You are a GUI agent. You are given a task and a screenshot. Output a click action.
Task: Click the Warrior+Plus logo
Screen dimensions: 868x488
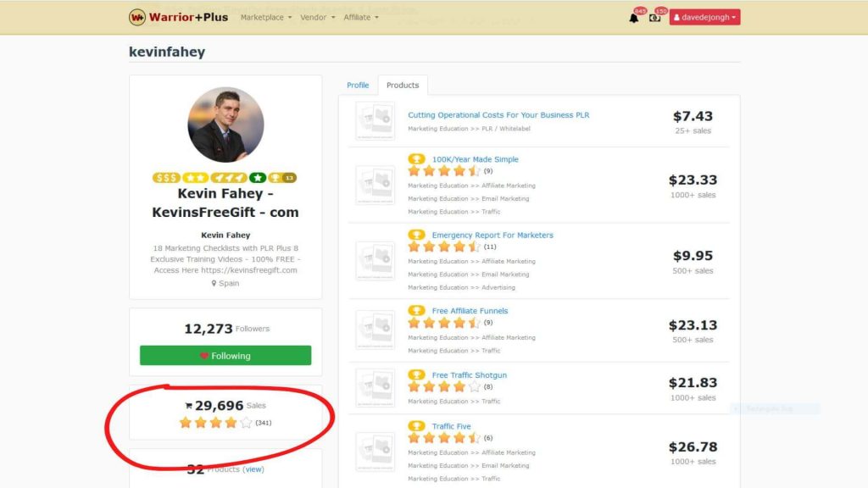(x=178, y=17)
